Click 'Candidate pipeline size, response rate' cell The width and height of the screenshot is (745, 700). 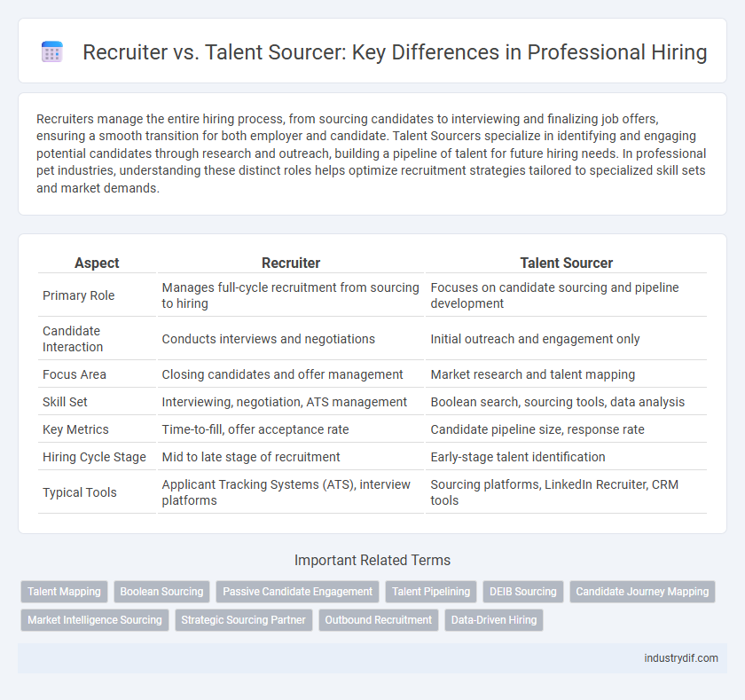coord(567,429)
